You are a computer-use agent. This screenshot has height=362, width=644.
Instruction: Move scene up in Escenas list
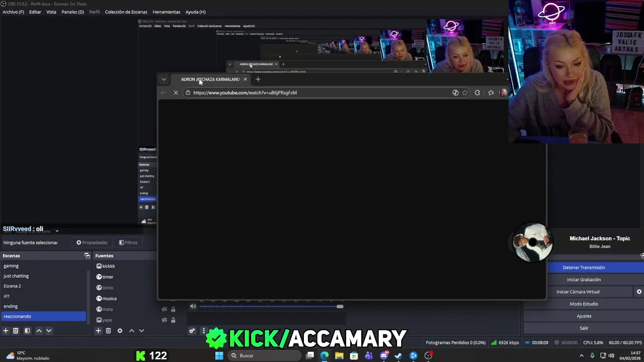coord(39,331)
